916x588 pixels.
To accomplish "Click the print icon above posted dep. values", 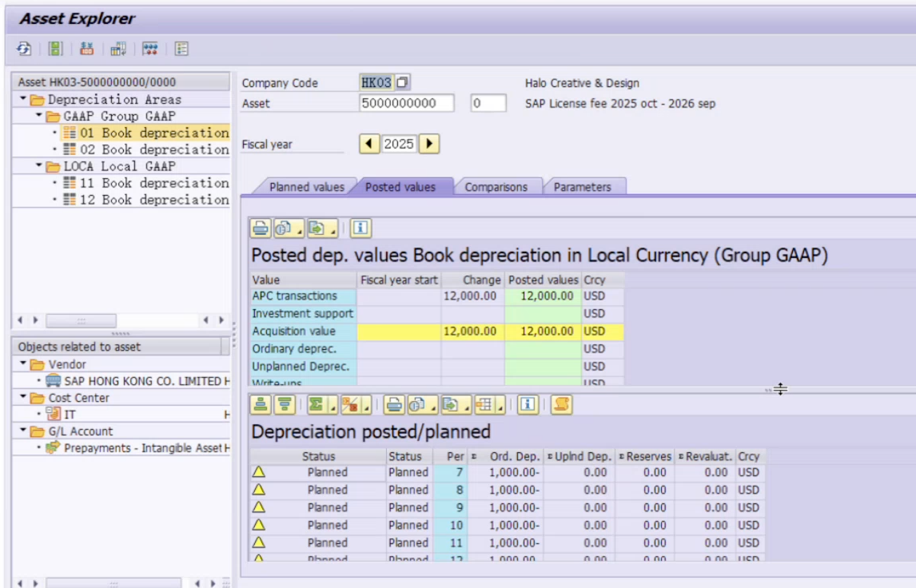I will pyautogui.click(x=261, y=228).
